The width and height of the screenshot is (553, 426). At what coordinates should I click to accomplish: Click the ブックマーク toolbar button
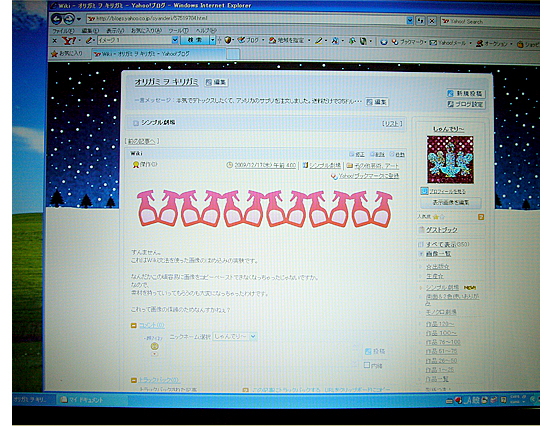[407, 42]
